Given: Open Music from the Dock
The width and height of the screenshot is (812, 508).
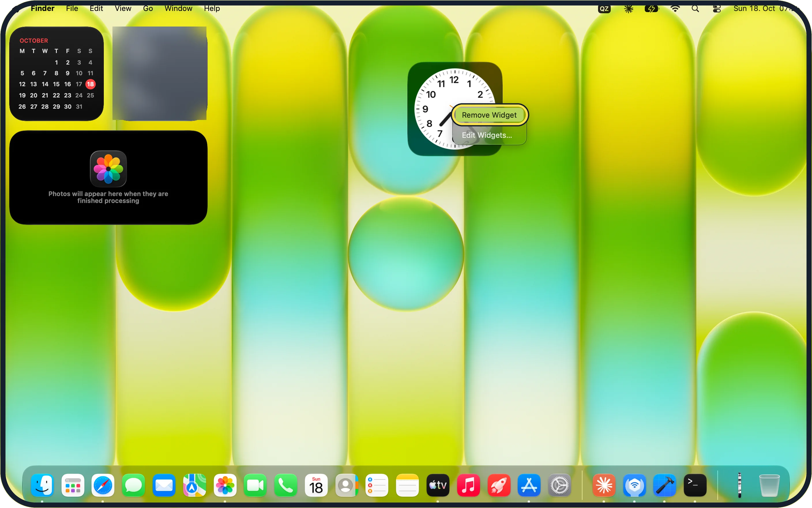Looking at the screenshot, I should pos(468,485).
